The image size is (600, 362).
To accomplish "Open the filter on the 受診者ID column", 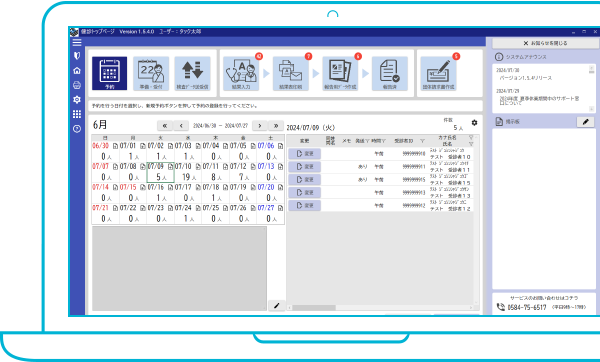I will coord(422,141).
